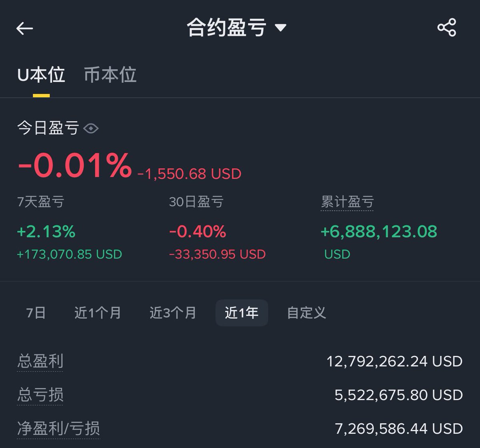Open the 自定义 custom range option
Screen dimensions: 480x448
tap(306, 313)
